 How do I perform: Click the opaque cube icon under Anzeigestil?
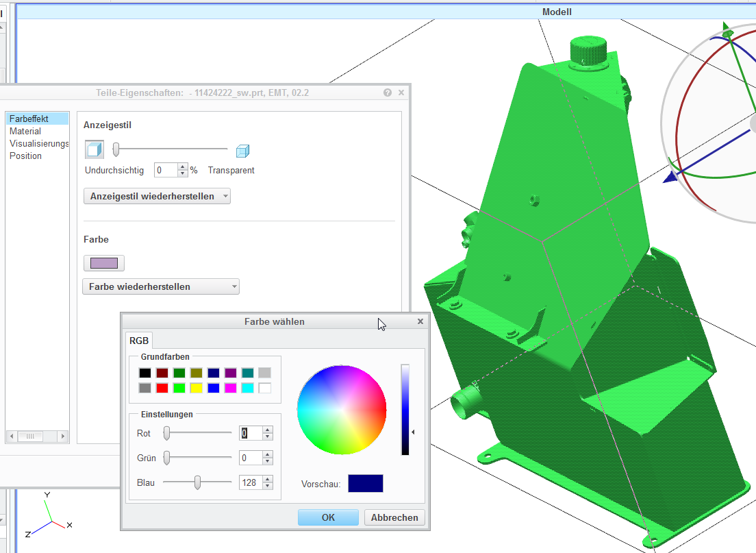[94, 149]
